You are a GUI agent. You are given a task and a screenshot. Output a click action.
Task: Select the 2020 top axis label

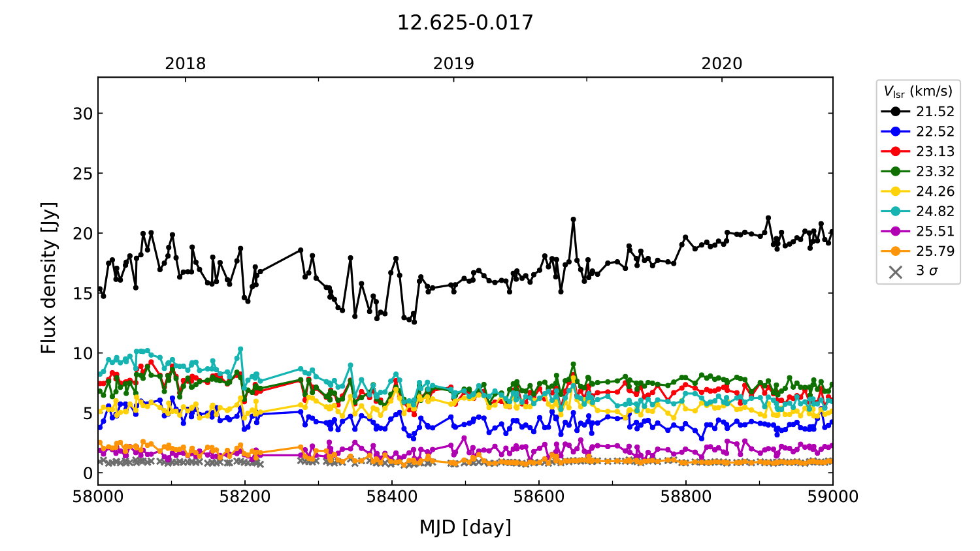(722, 64)
